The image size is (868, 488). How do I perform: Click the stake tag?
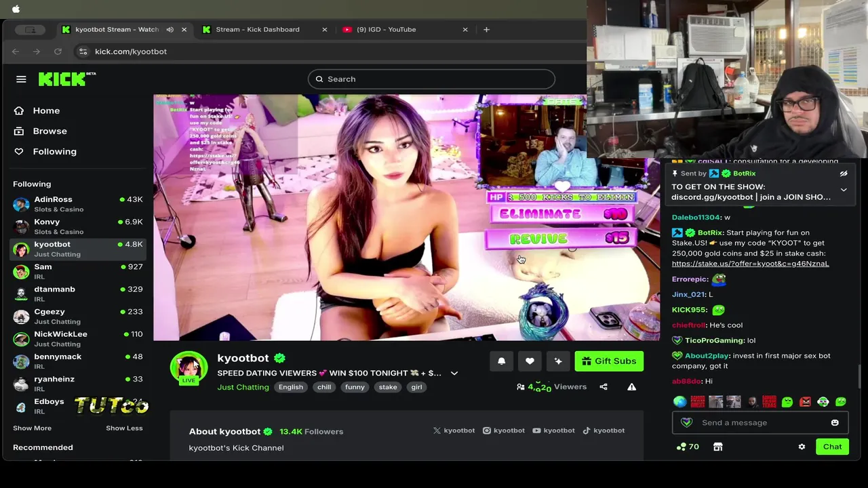click(x=388, y=387)
